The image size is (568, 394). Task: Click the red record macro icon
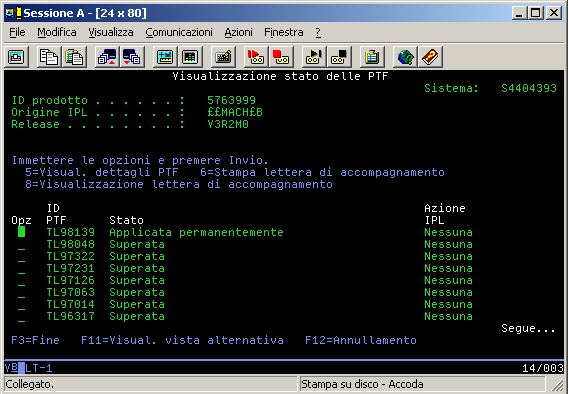(256, 57)
